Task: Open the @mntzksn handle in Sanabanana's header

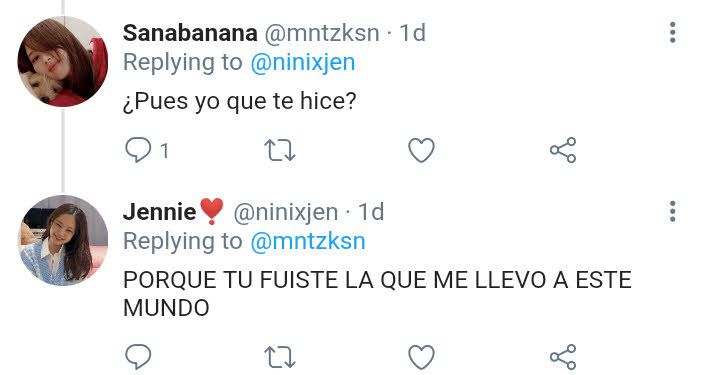Action: click(322, 33)
